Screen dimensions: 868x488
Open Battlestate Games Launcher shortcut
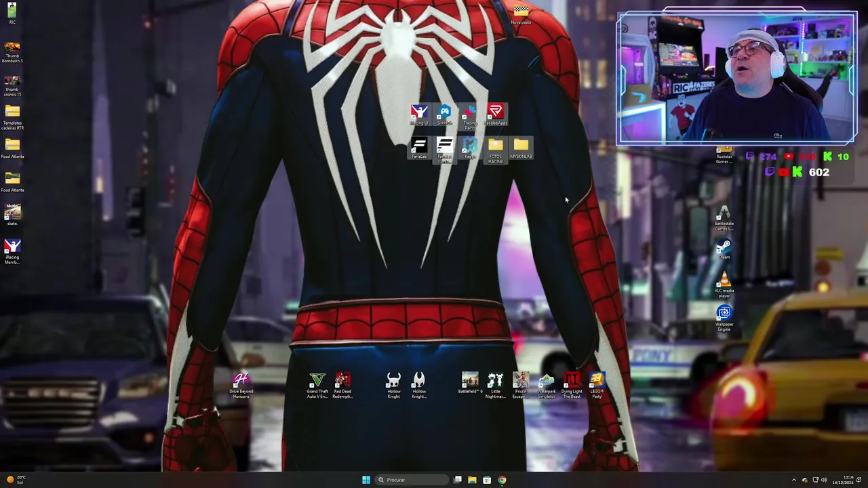(724, 218)
